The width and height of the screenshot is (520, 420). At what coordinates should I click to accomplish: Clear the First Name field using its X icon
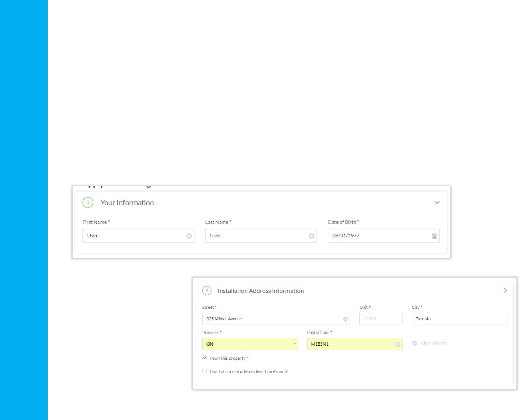(189, 236)
